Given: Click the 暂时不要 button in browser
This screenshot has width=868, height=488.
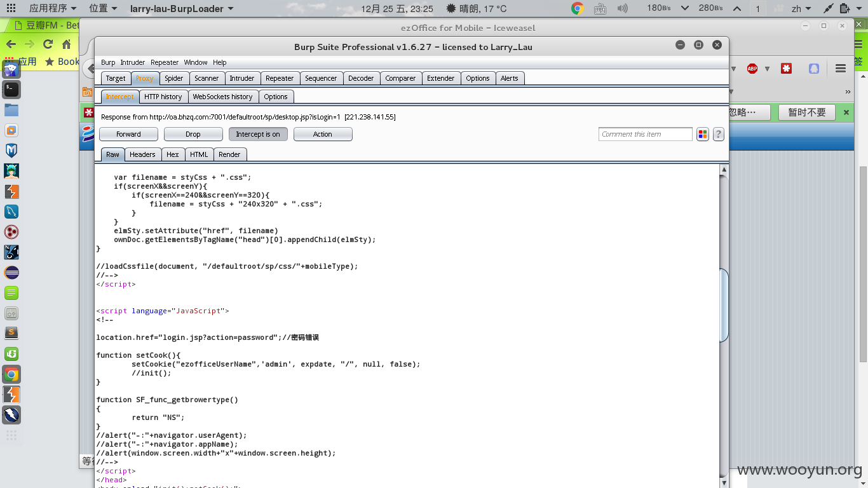Looking at the screenshot, I should coord(807,112).
